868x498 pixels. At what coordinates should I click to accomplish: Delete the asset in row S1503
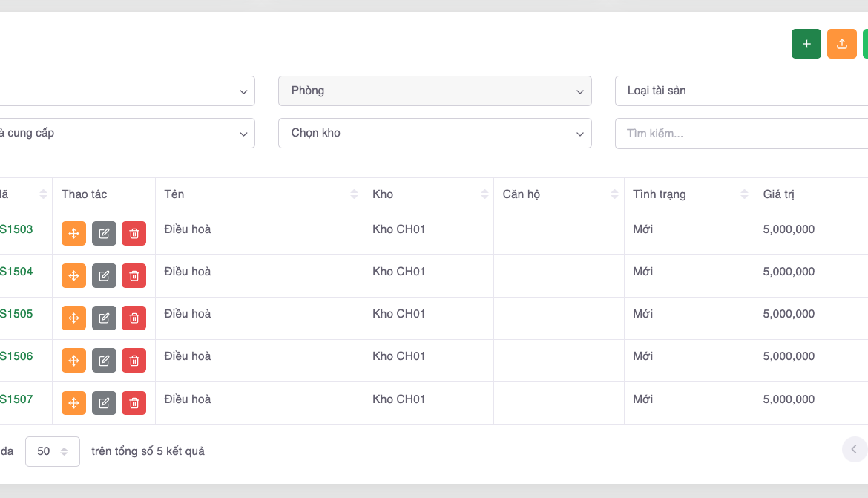pos(134,233)
